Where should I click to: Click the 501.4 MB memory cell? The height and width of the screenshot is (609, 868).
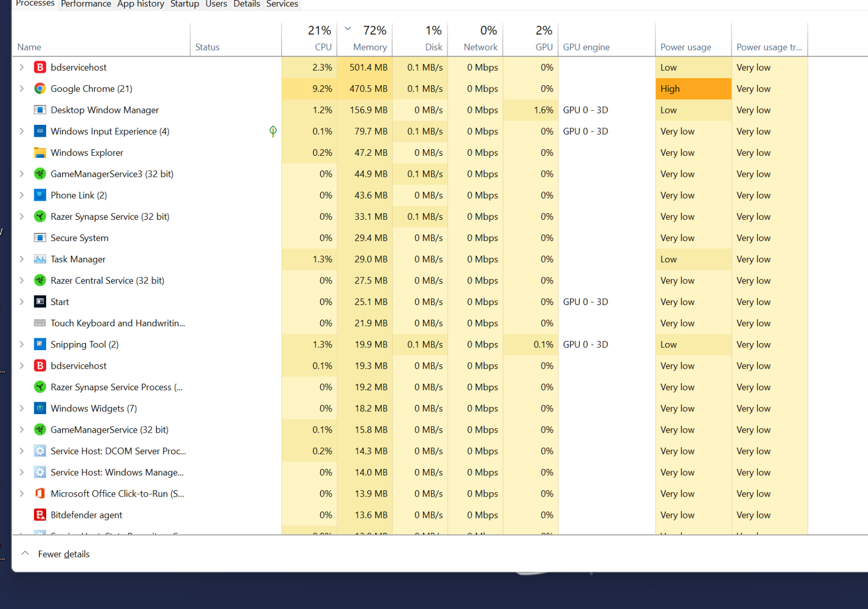coord(365,67)
